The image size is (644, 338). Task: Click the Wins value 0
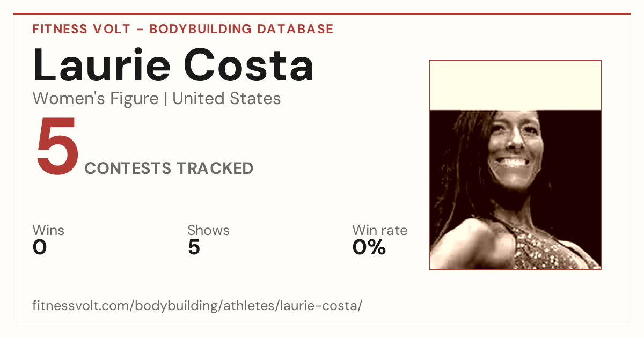pyautogui.click(x=40, y=247)
